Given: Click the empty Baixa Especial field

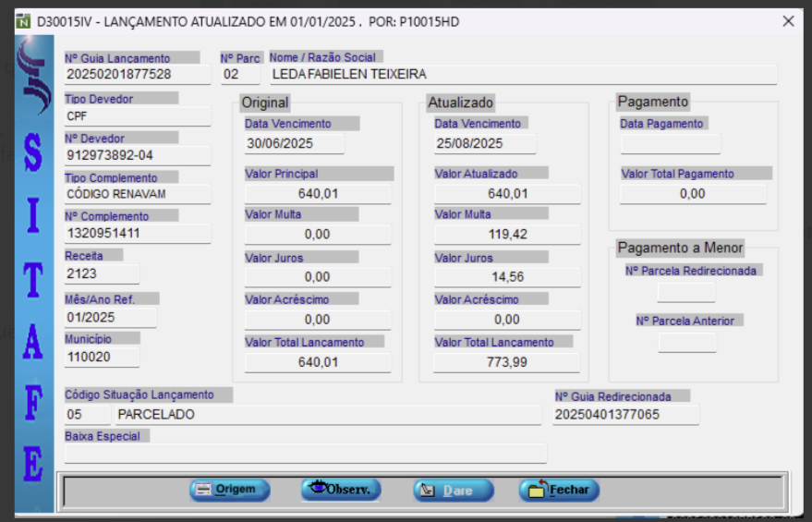Looking at the screenshot, I should coord(305,453).
